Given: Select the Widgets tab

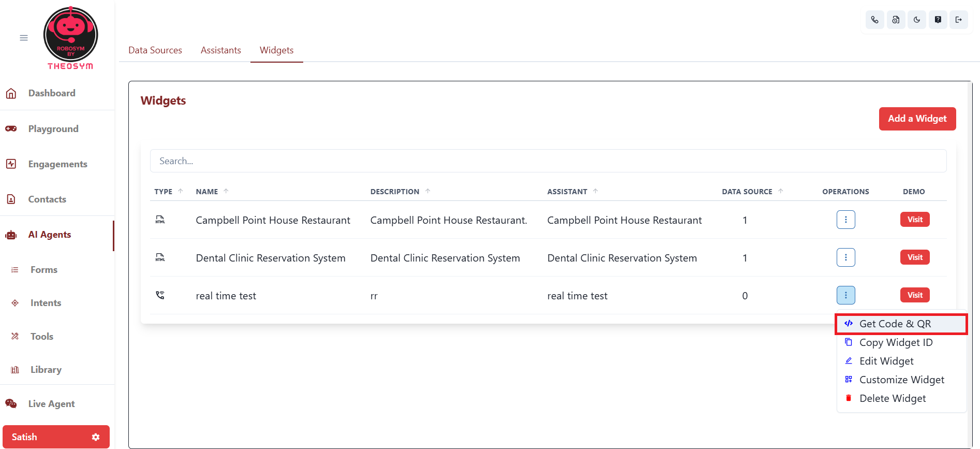Looking at the screenshot, I should tap(277, 50).
